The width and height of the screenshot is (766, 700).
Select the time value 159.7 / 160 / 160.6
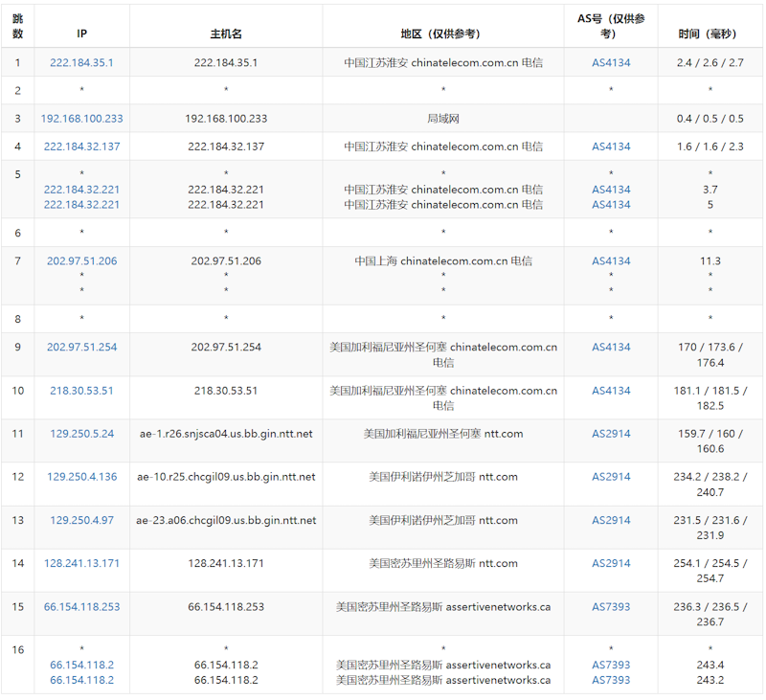point(710,441)
